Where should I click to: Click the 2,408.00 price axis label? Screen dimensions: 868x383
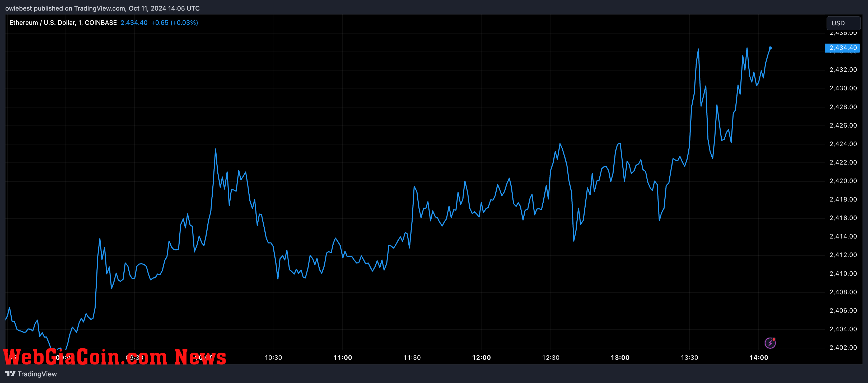[x=843, y=292]
